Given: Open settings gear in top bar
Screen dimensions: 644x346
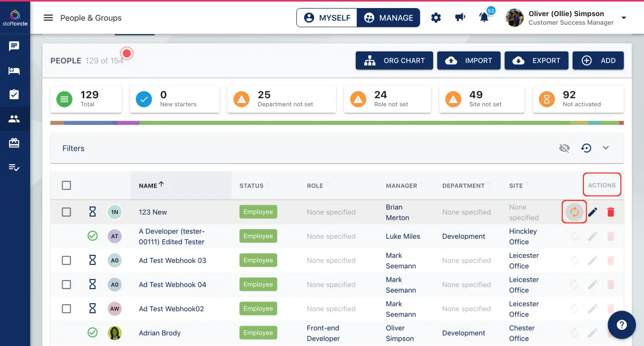Looking at the screenshot, I should tap(436, 18).
